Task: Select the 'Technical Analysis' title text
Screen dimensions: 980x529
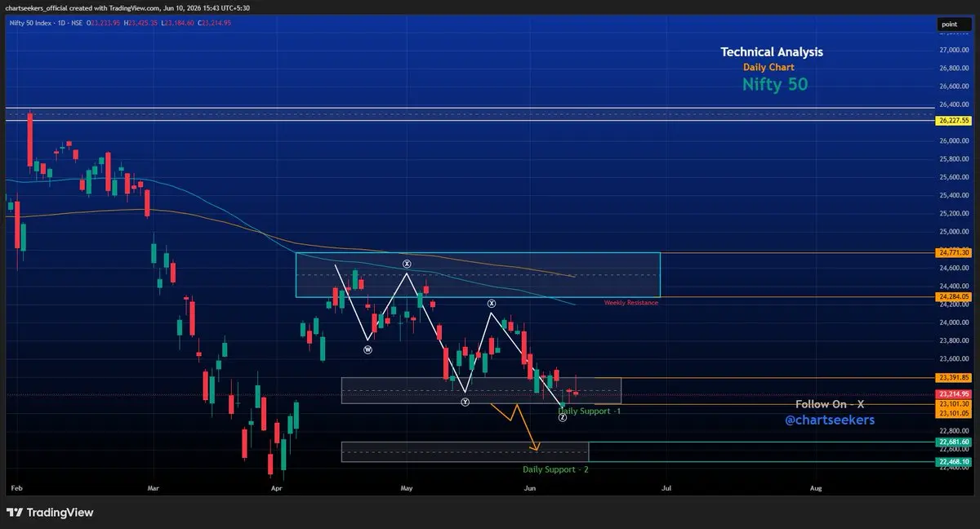Action: point(772,51)
